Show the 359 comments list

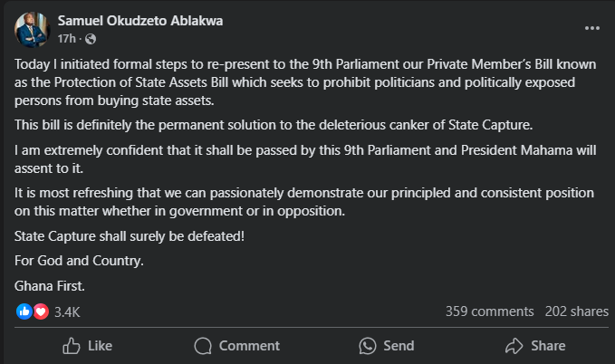click(x=489, y=311)
